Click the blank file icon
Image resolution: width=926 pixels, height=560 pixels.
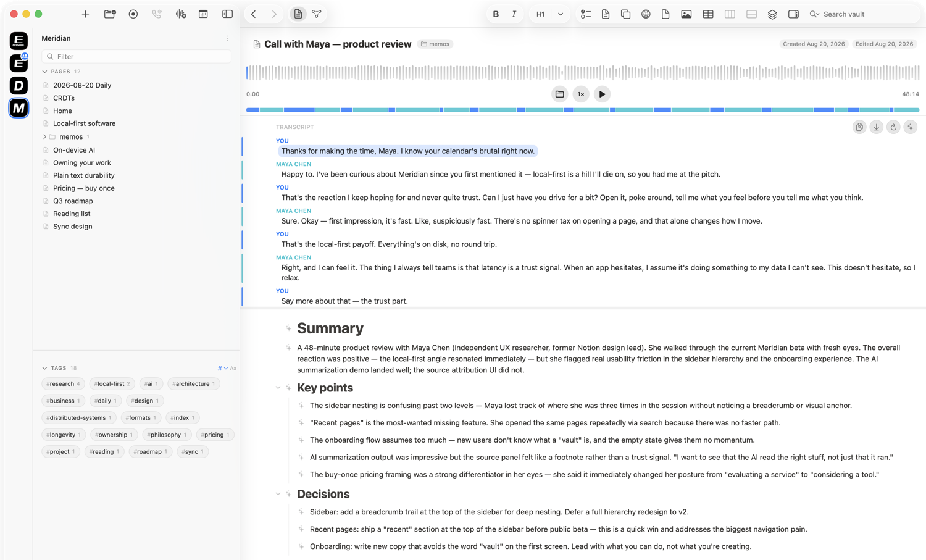[x=665, y=14]
